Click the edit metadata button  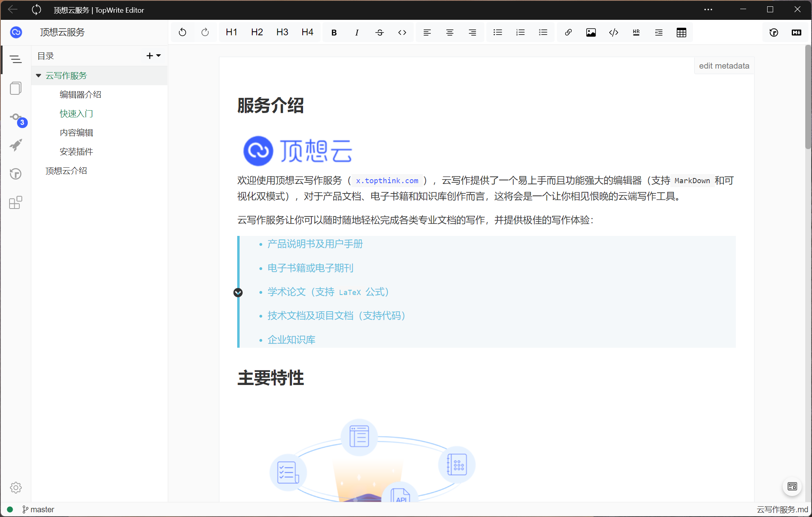[724, 66]
